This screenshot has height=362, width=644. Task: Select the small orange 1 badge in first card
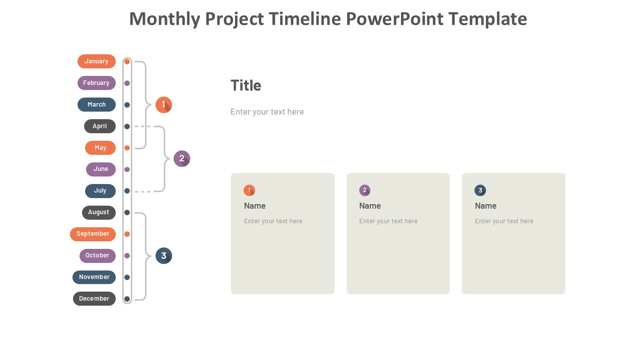(249, 191)
